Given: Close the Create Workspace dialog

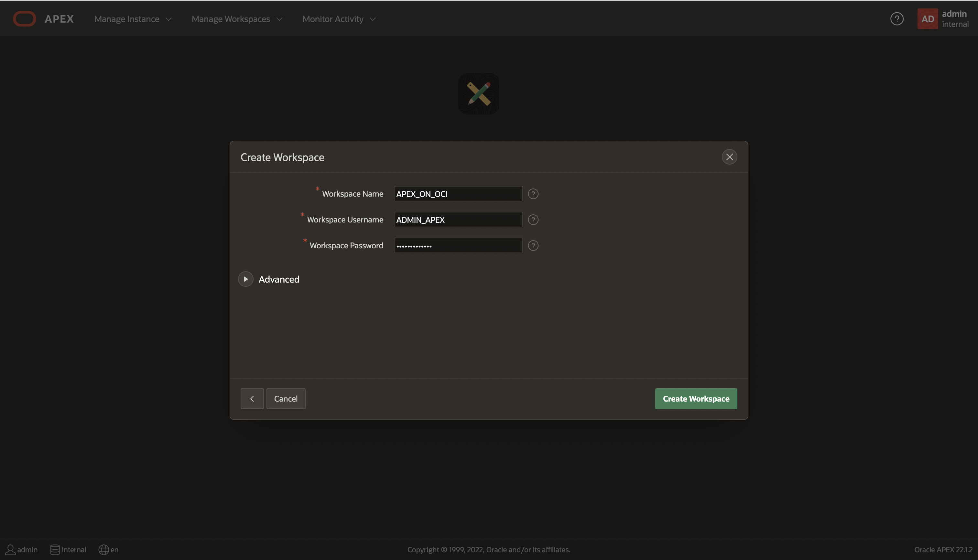Looking at the screenshot, I should coord(729,157).
